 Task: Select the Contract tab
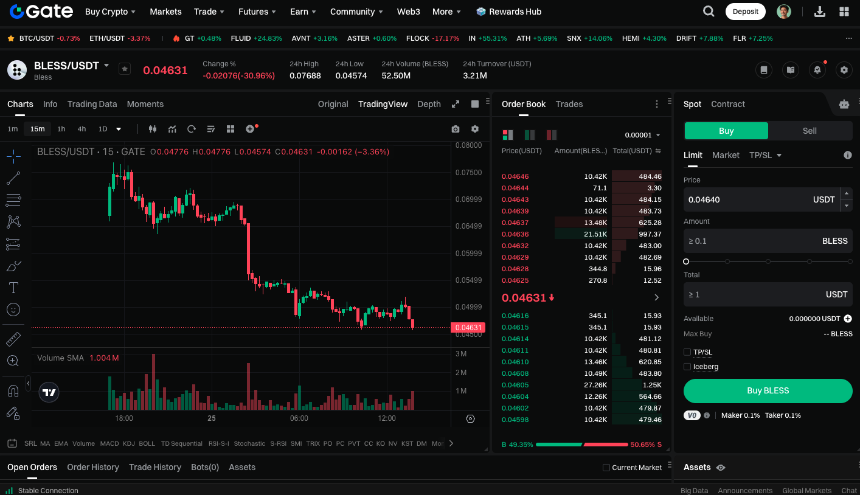pos(728,104)
